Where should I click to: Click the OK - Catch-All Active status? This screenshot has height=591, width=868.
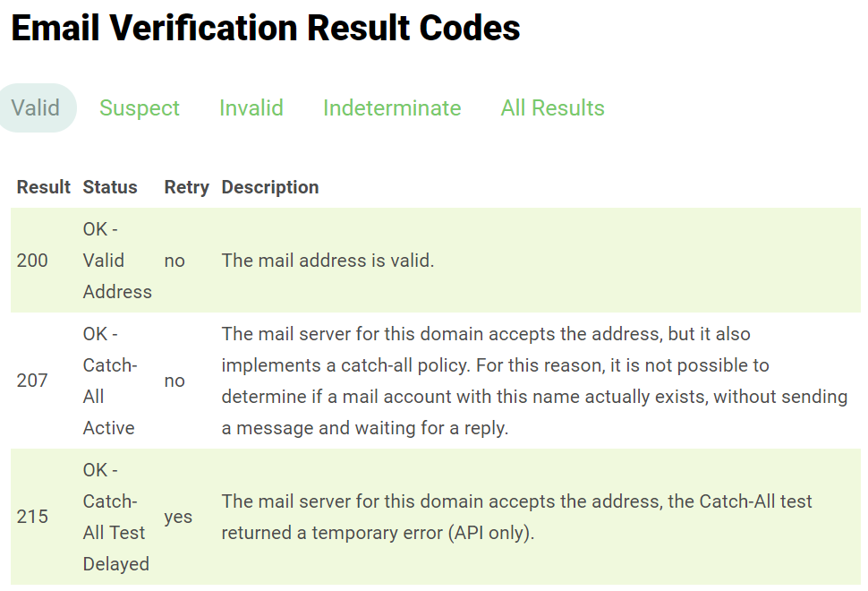109,381
